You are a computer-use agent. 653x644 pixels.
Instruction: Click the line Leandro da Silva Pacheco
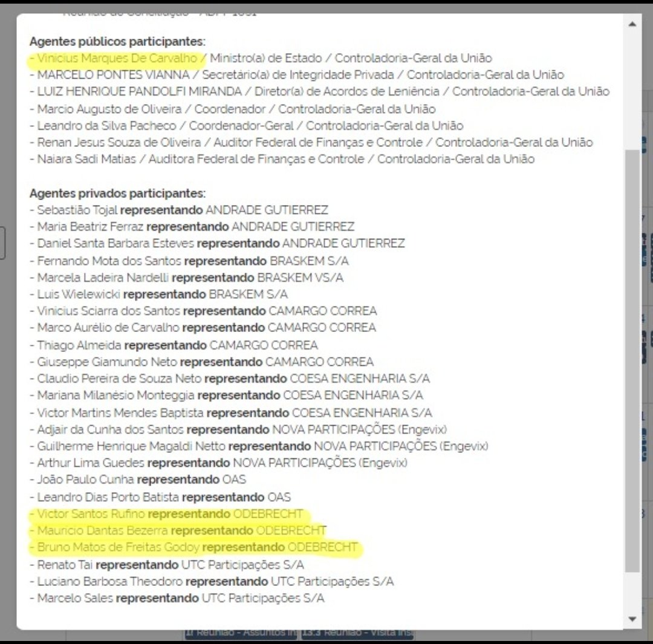(246, 126)
